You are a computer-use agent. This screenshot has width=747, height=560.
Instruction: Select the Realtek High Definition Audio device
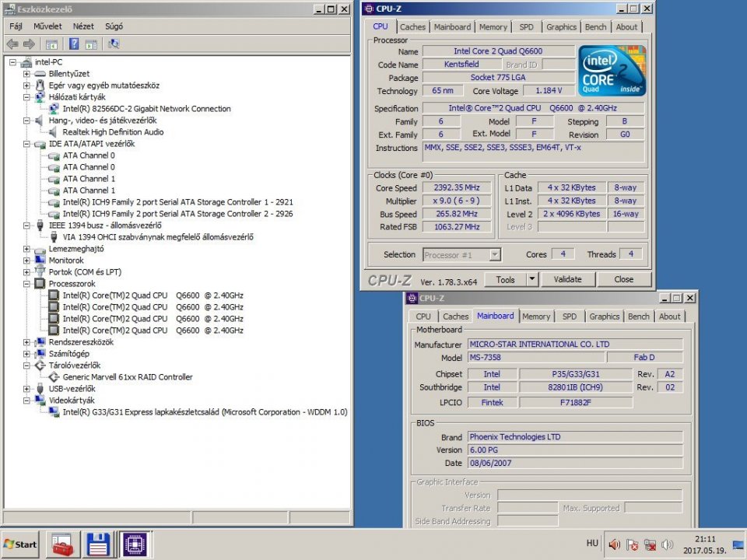tap(113, 132)
